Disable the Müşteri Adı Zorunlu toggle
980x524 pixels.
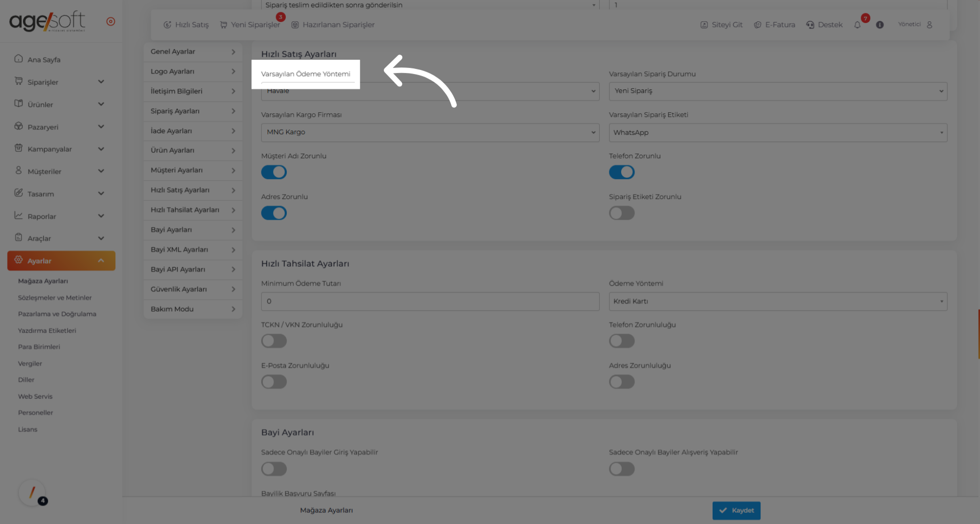[274, 172]
